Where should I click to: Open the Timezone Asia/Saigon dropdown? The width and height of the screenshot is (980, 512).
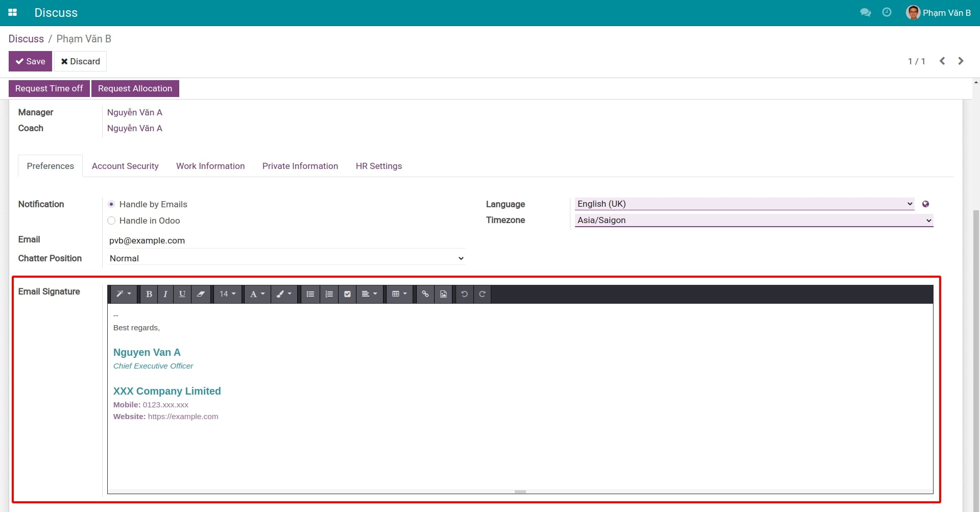[x=754, y=220]
